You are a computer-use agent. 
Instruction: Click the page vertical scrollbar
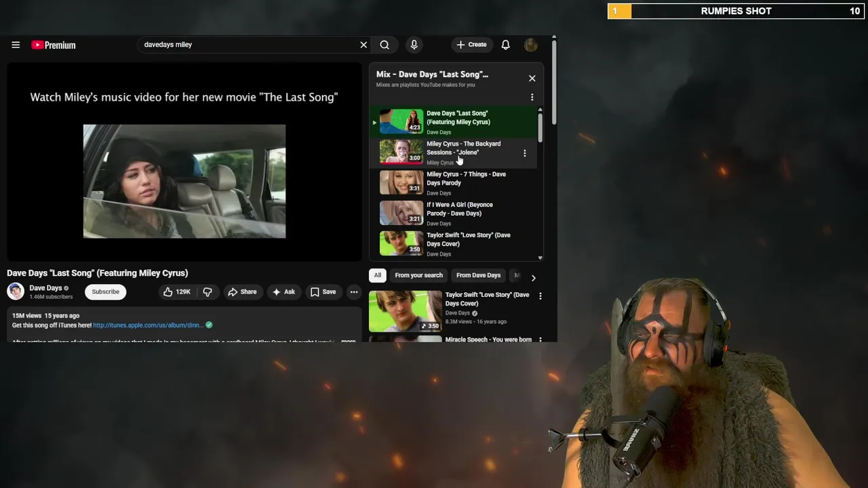coord(554,81)
